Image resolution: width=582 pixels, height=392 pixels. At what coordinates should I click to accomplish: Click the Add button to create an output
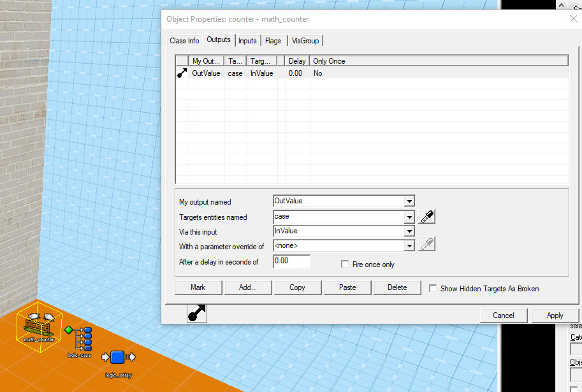pyautogui.click(x=247, y=287)
